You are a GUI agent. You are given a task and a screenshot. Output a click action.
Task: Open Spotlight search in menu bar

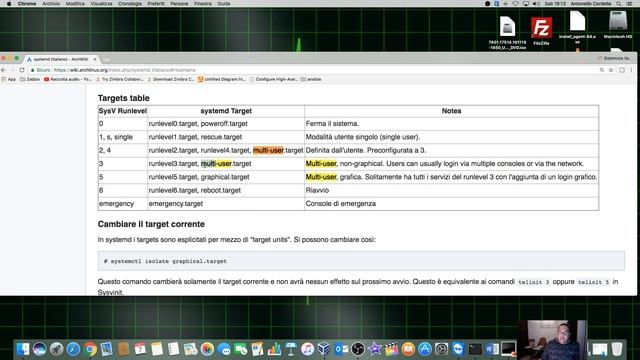pyautogui.click(x=619, y=4)
